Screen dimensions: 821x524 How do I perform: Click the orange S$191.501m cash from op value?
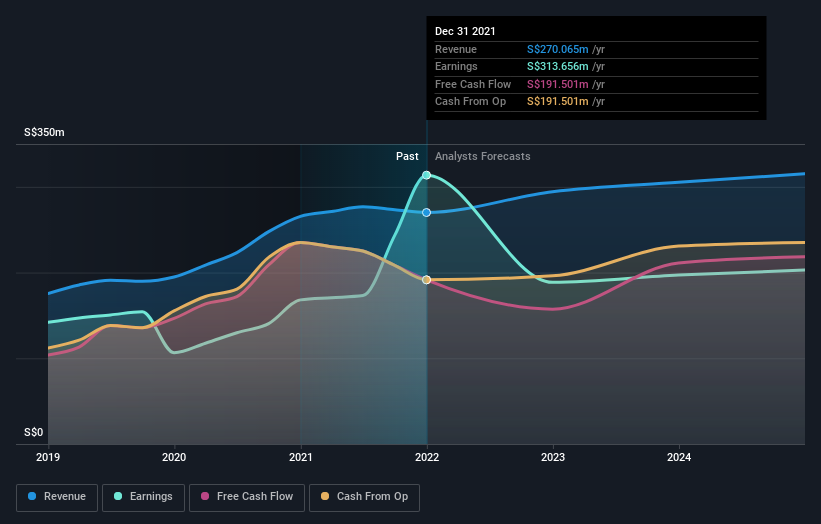coord(558,102)
